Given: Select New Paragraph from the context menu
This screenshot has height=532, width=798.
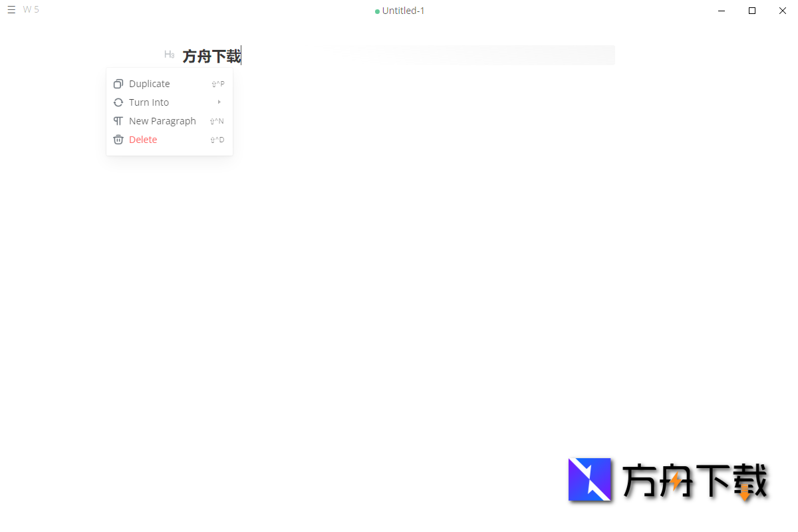Looking at the screenshot, I should pyautogui.click(x=162, y=120).
